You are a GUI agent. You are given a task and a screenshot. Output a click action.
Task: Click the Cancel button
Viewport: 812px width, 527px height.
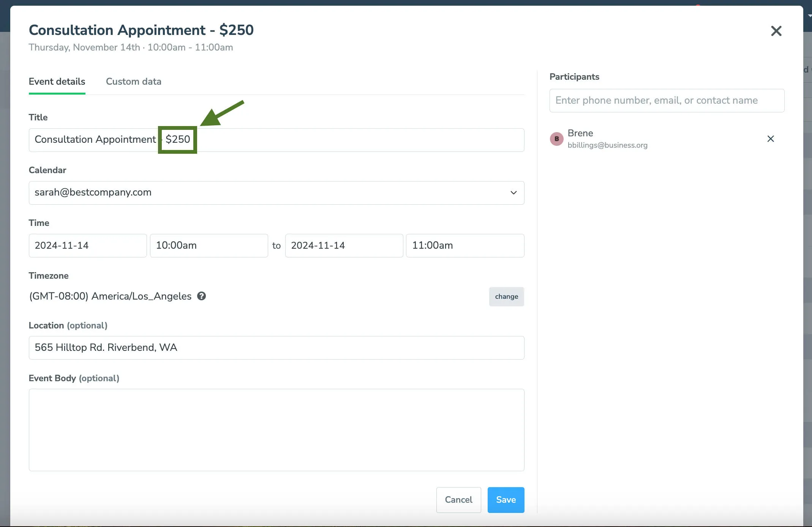(x=458, y=500)
